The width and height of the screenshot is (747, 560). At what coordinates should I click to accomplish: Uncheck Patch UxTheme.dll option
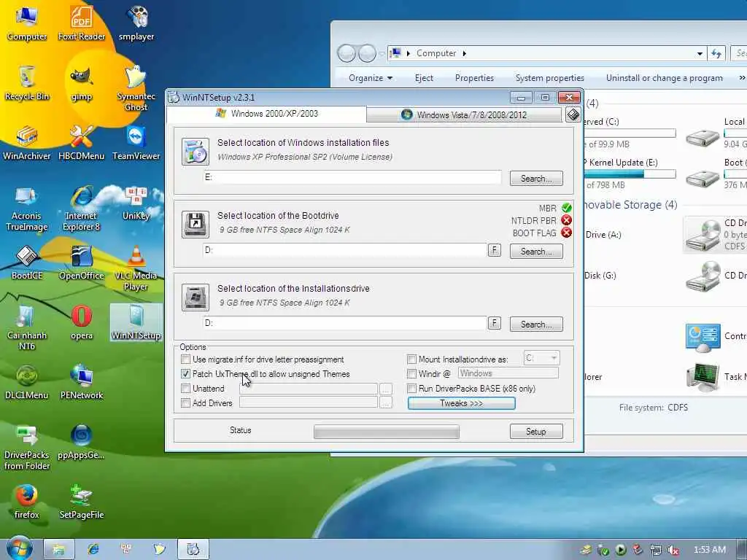[x=186, y=374]
